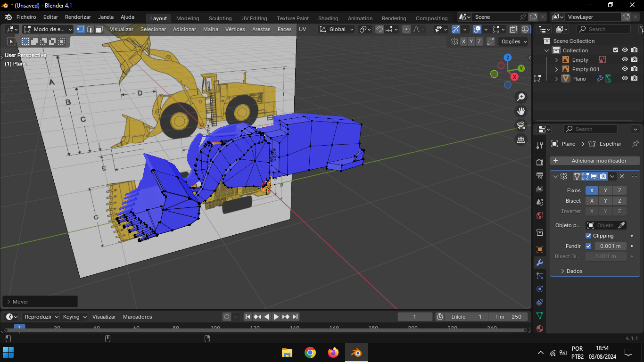This screenshot has width=644, height=362.
Task: Open the Material properties tab
Action: pos(540,329)
